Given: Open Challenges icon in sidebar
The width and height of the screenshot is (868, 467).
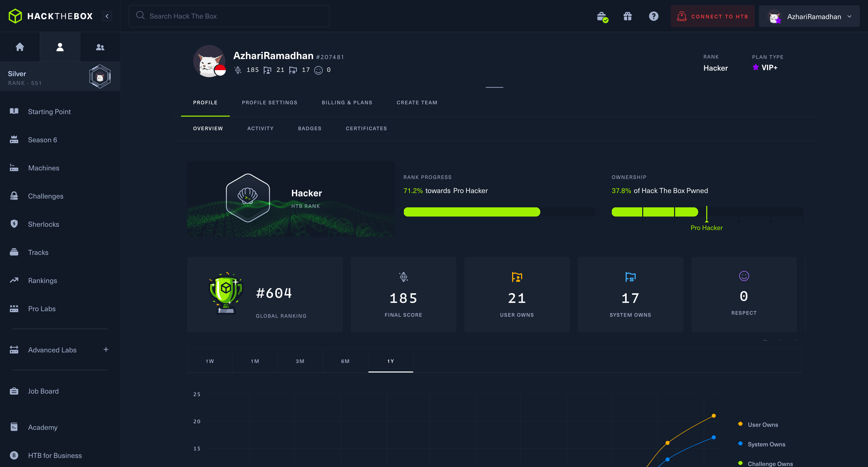Looking at the screenshot, I should (x=14, y=196).
